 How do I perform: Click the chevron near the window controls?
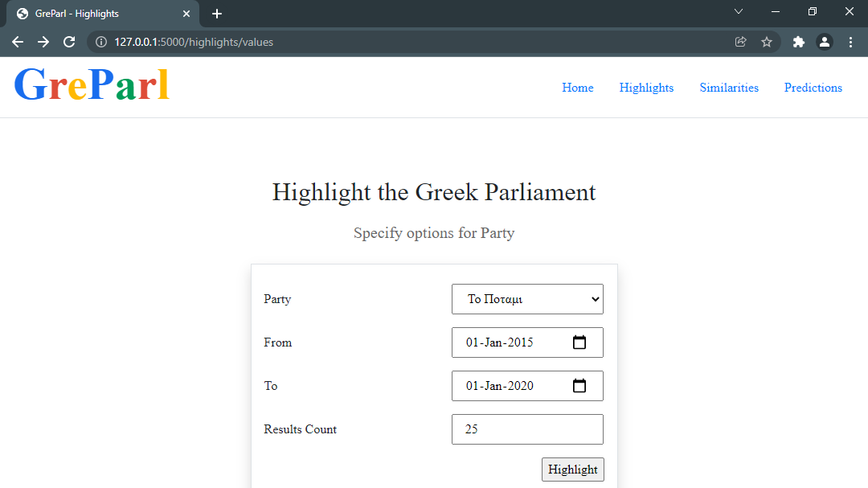click(x=738, y=12)
